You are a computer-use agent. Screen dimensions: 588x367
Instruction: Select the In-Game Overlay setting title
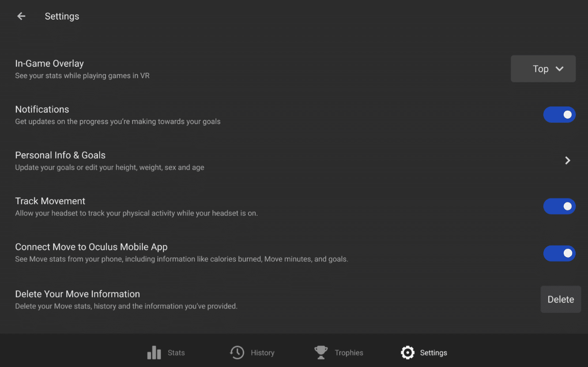tap(49, 64)
